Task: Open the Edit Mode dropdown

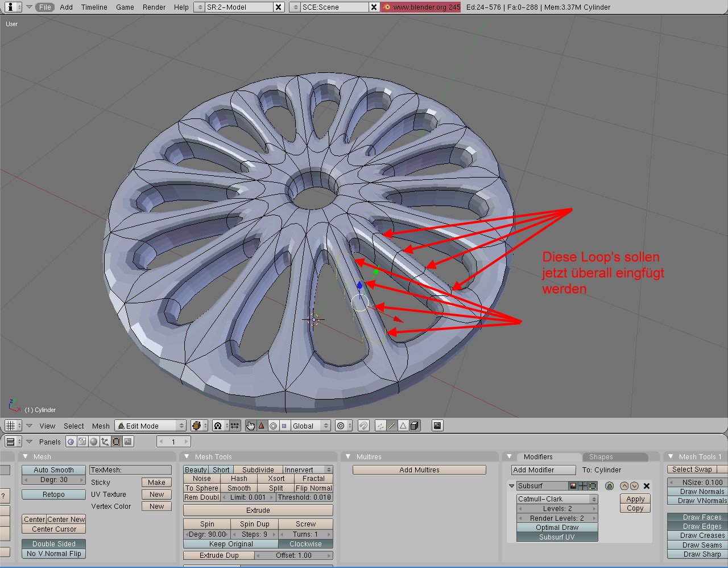Action: pos(151,426)
